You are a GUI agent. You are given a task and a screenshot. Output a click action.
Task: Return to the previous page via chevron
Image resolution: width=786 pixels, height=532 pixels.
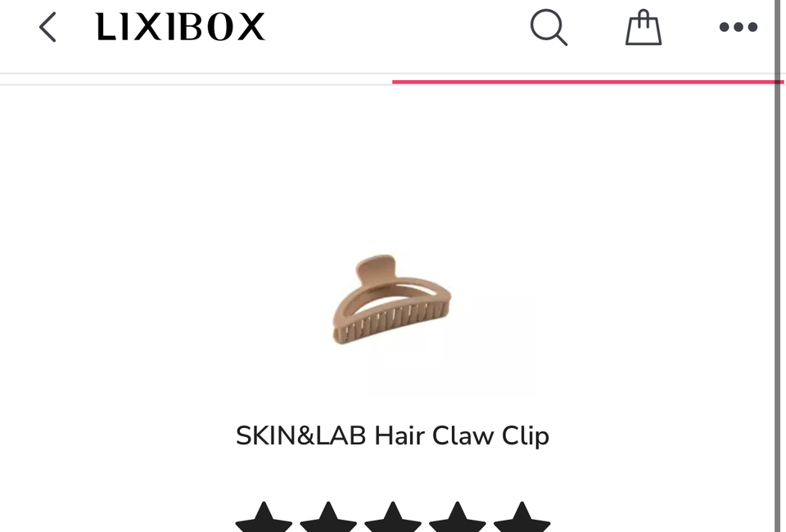coord(47,27)
